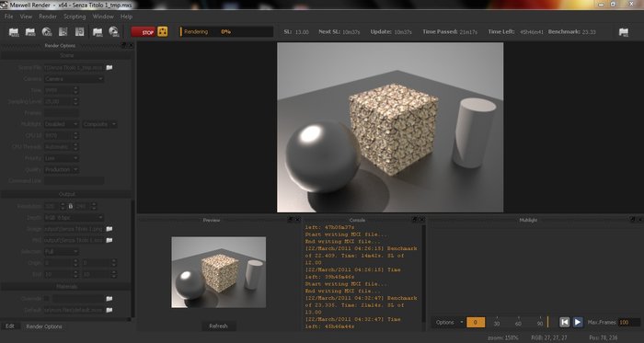
Task: Switch to the Edit tab
Action: pos(10,326)
